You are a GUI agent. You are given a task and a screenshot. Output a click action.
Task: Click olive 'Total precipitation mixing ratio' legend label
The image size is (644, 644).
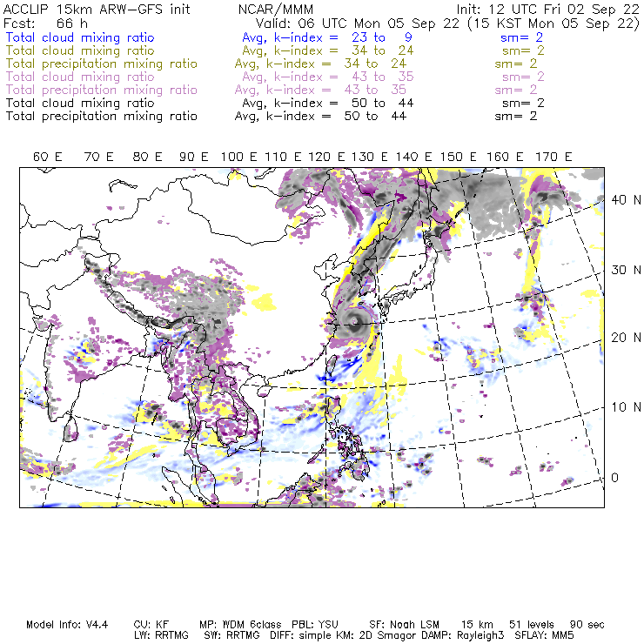(102, 64)
